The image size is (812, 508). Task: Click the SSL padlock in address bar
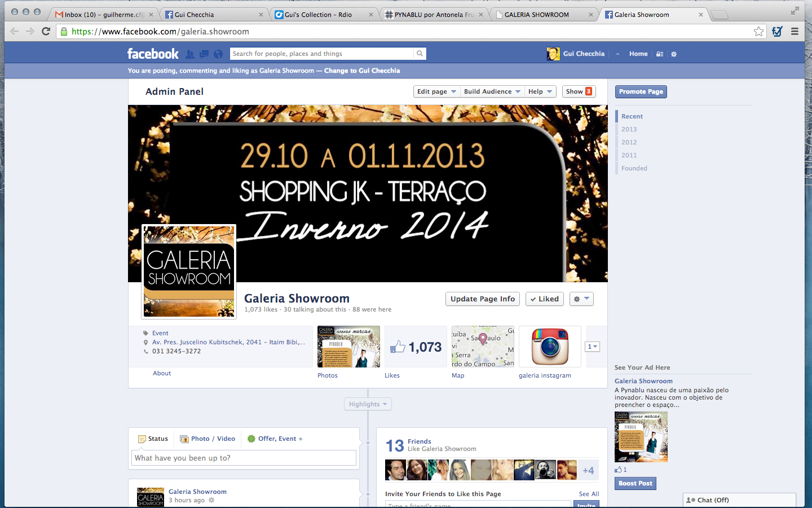pyautogui.click(x=64, y=32)
